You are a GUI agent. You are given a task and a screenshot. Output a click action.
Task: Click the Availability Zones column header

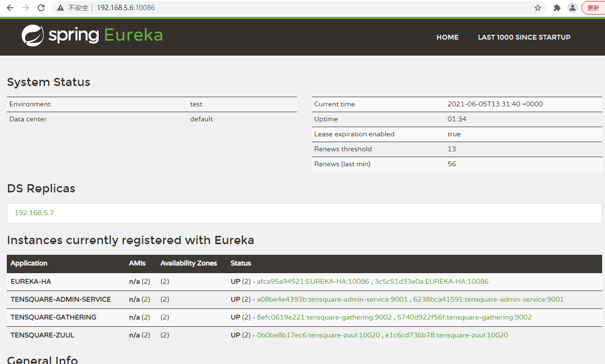[x=189, y=263]
